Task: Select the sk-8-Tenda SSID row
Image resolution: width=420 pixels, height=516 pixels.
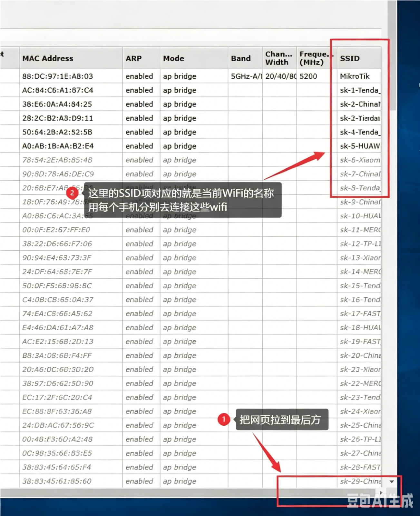Action: (x=360, y=188)
